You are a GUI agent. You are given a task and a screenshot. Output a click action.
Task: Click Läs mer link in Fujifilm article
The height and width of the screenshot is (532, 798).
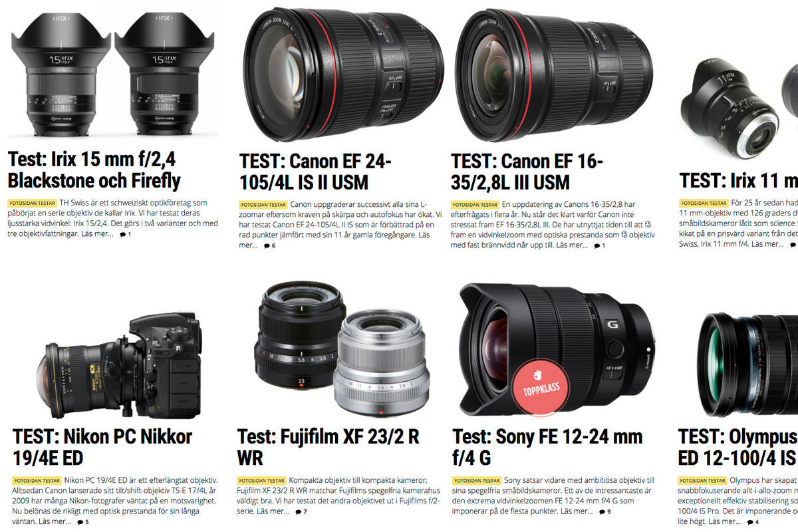coord(273,511)
